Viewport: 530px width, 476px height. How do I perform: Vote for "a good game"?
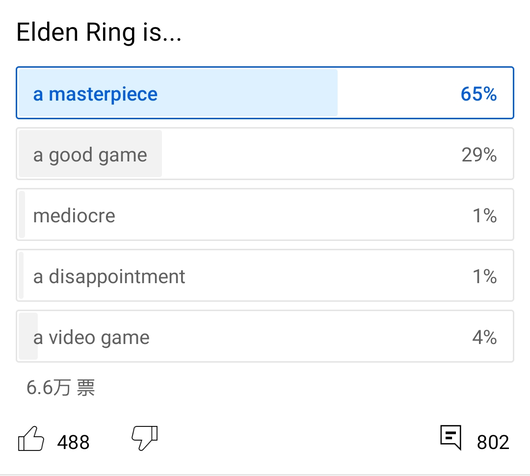coord(265,153)
